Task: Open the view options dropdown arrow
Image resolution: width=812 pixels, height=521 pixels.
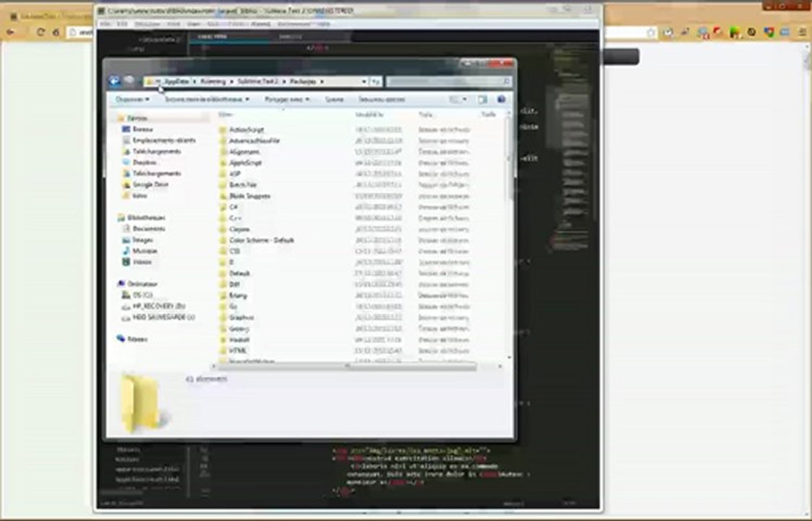Action: [464, 99]
